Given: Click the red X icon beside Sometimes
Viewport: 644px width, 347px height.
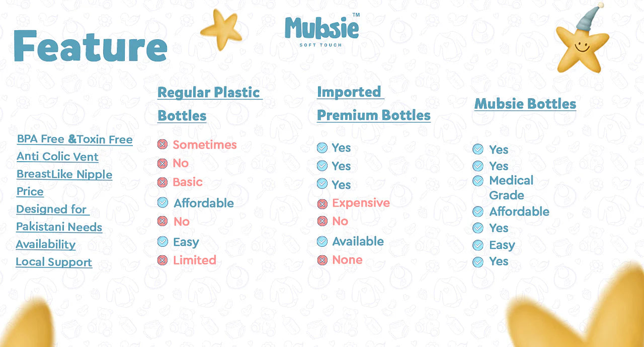Looking at the screenshot, I should click(162, 145).
